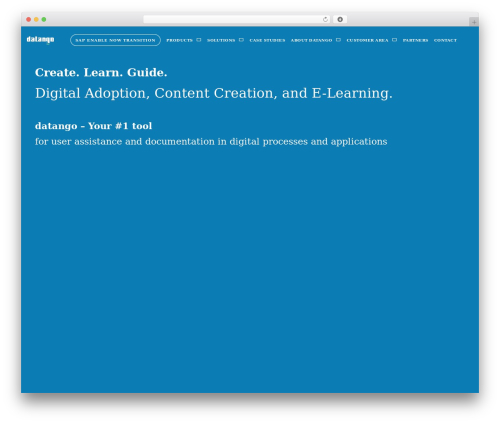Screen dimensions: 500x423
Task: Open the Contact link
Action: point(445,40)
